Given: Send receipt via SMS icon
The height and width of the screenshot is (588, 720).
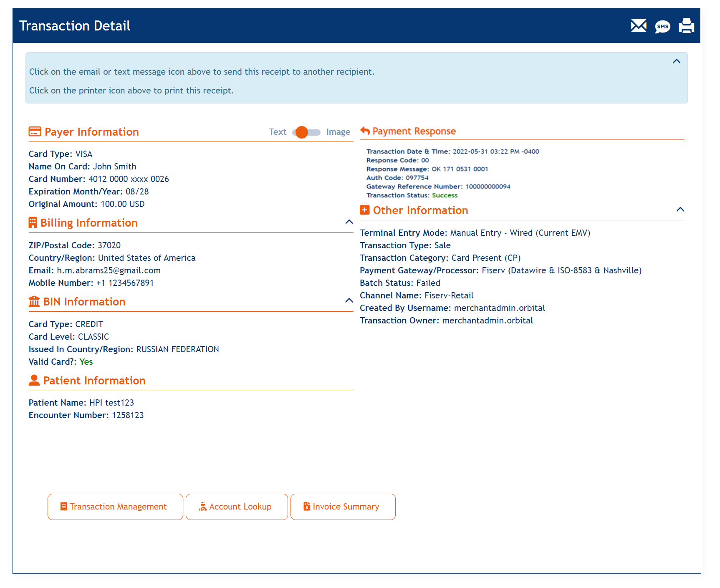Looking at the screenshot, I should [x=662, y=27].
